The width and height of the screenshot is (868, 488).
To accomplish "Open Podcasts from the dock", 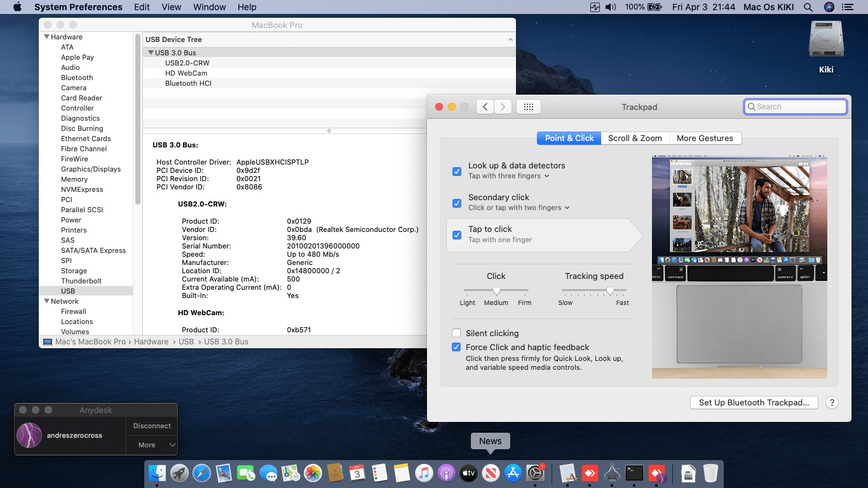I will 446,473.
